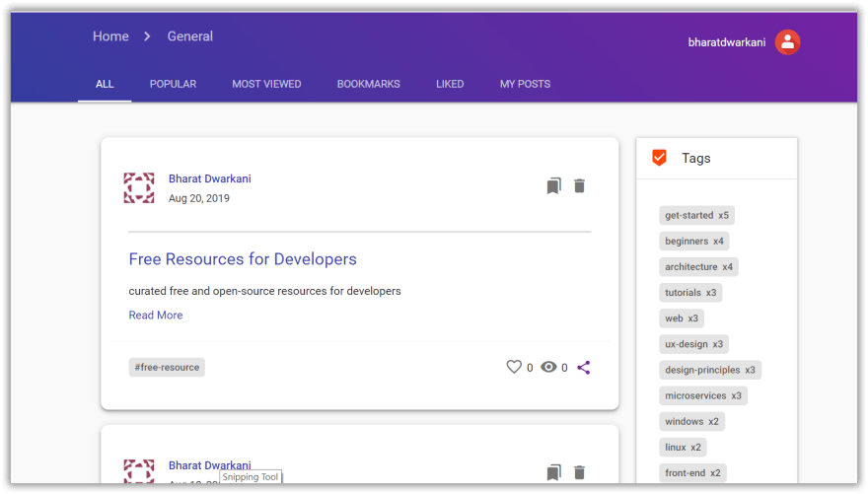Choose the ux-design x3 tag
868x494 pixels.
pyautogui.click(x=693, y=344)
